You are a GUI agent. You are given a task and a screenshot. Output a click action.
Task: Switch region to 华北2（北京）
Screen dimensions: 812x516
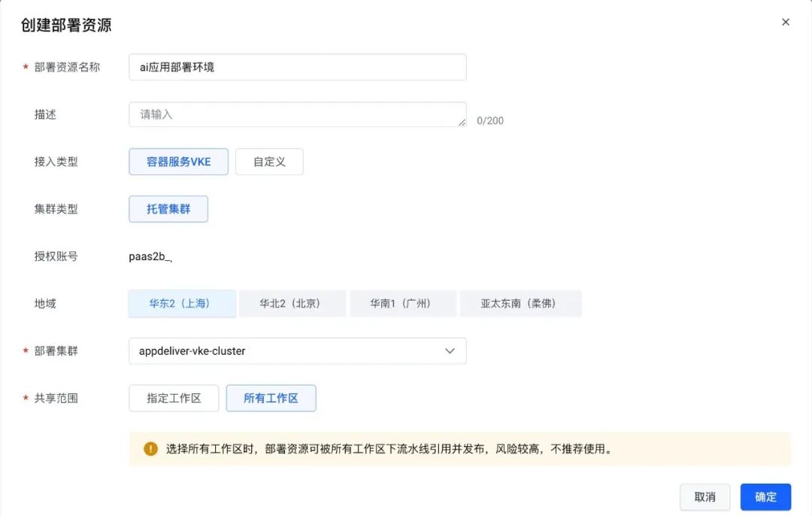click(292, 304)
